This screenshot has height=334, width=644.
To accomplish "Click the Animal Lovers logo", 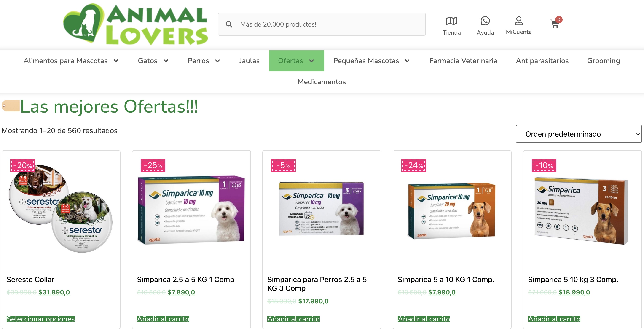I will click(135, 24).
